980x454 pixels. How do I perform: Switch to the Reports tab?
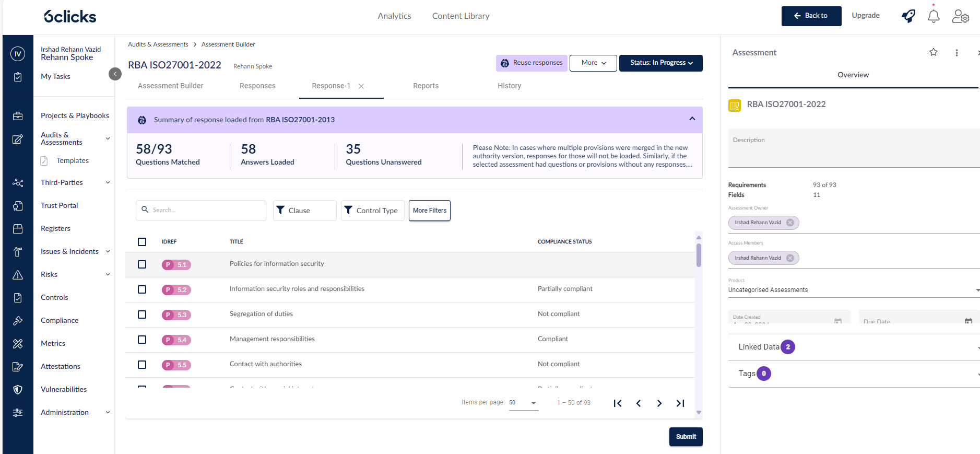(426, 86)
